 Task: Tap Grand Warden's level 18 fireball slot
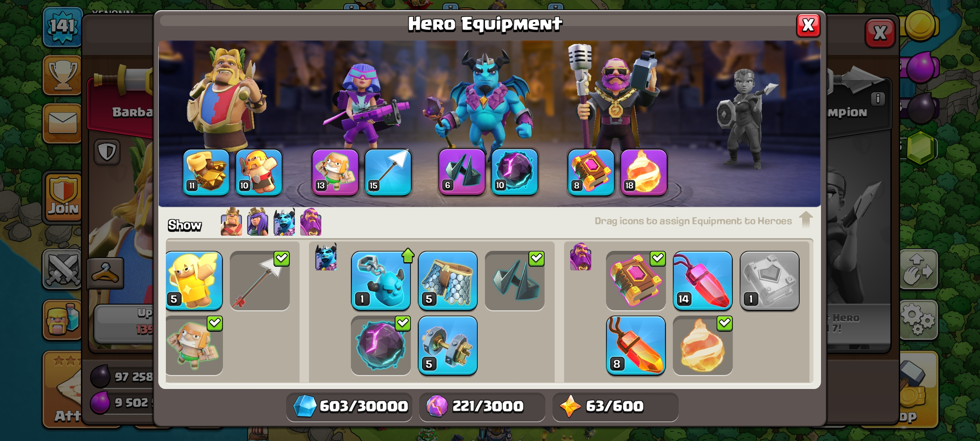[x=643, y=172]
